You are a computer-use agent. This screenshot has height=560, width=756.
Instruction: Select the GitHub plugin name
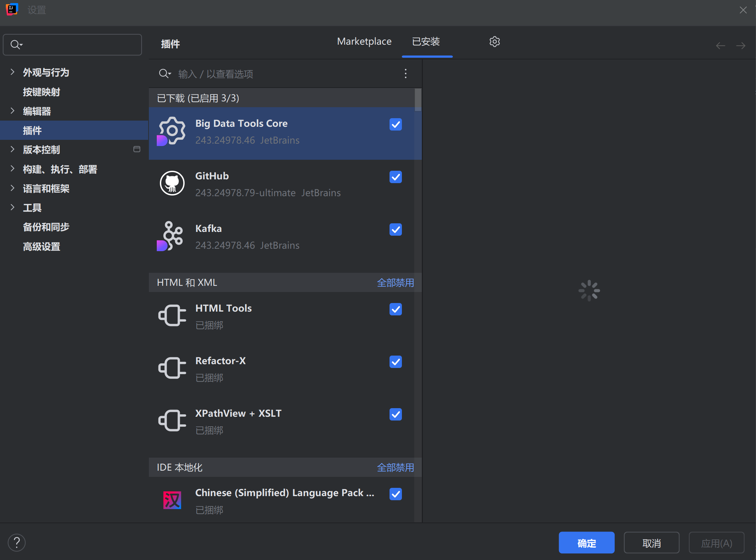[212, 176]
